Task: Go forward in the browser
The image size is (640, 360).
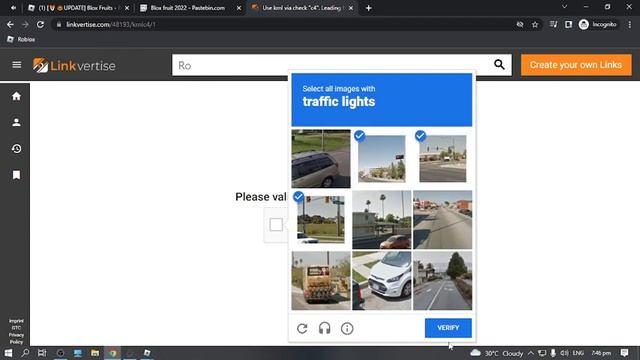Action: pos(25,24)
